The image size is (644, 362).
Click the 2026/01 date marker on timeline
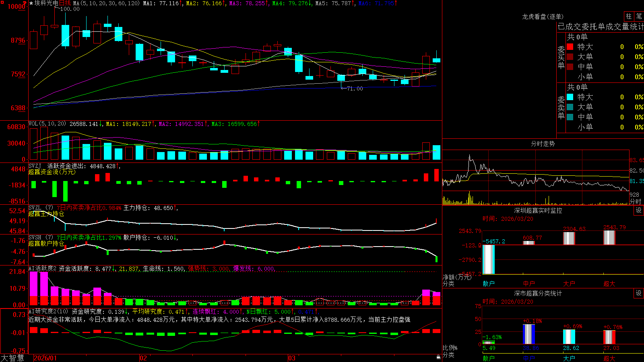click(x=45, y=358)
